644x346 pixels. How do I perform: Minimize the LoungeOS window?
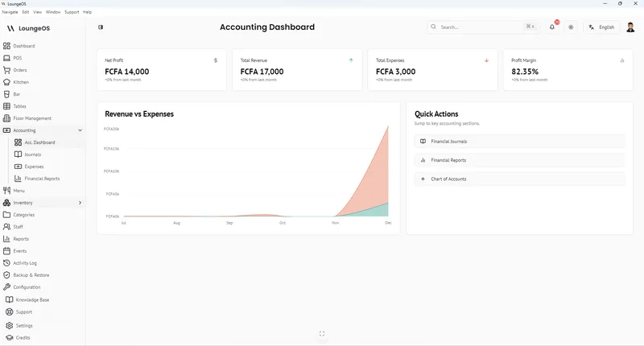[605, 4]
